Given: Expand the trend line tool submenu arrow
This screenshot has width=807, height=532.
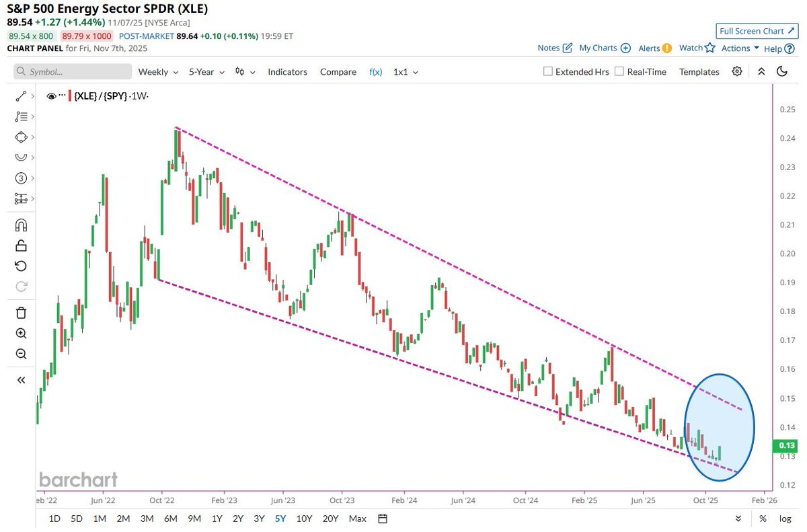Looking at the screenshot, I should pos(32,96).
